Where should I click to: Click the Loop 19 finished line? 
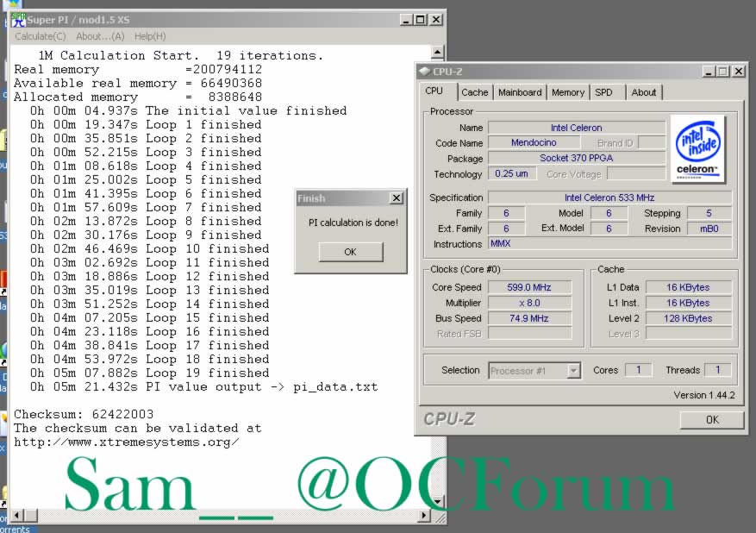tap(149, 373)
